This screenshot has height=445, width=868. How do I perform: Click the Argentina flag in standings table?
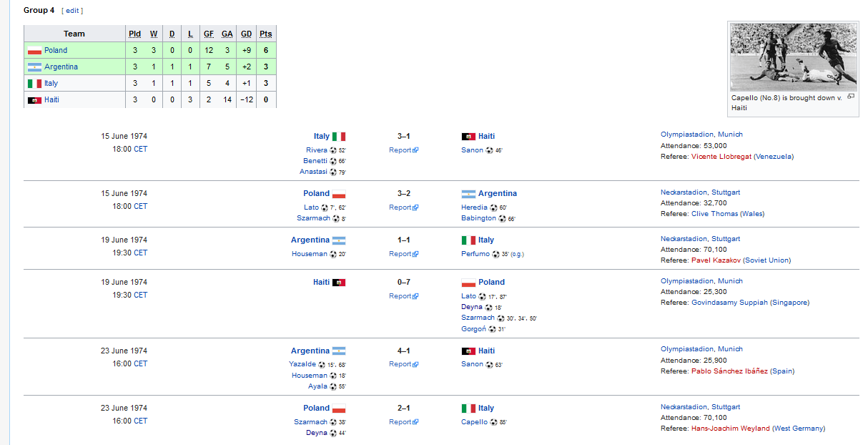point(34,67)
